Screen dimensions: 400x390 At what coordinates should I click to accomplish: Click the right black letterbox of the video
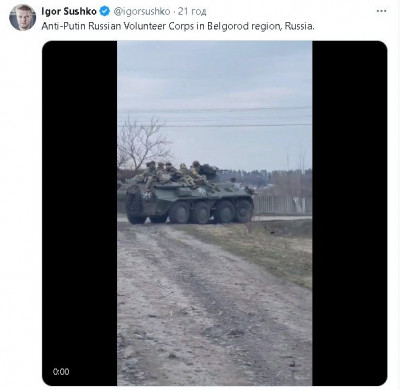[350, 213]
